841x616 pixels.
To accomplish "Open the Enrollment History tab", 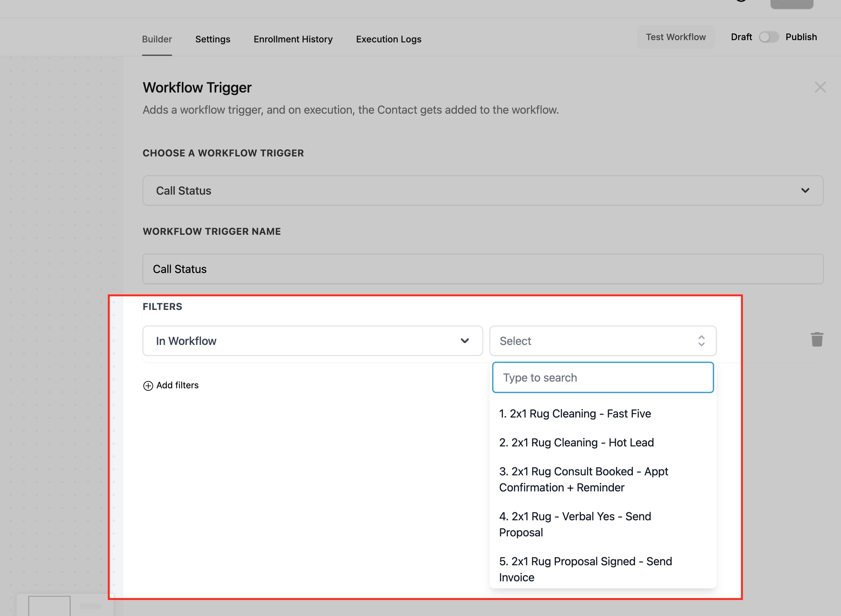I will pos(293,39).
